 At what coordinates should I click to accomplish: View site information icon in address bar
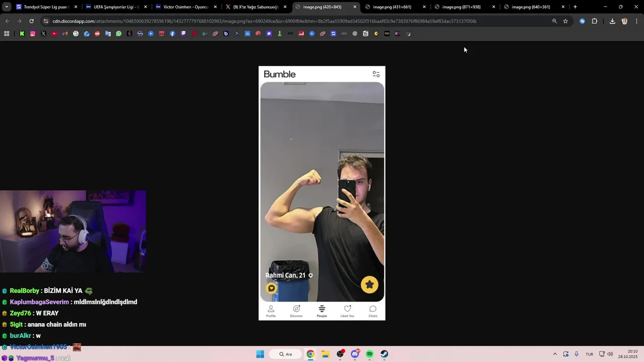46,21
